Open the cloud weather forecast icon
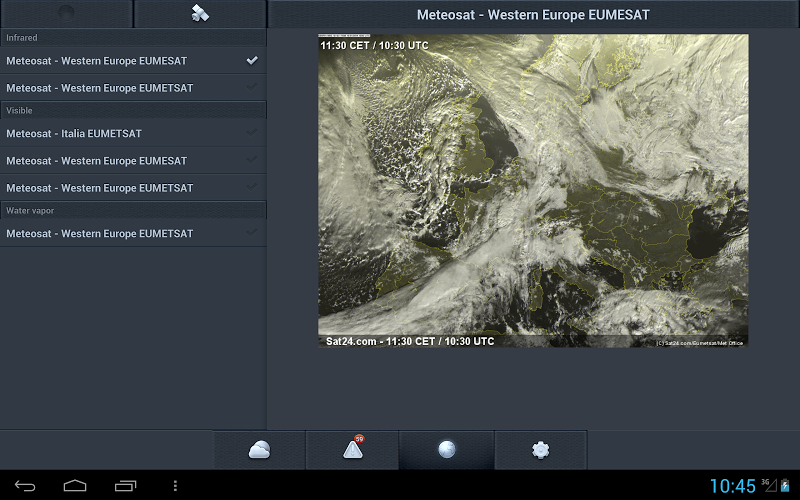Image resolution: width=800 pixels, height=500 pixels. 259,450
